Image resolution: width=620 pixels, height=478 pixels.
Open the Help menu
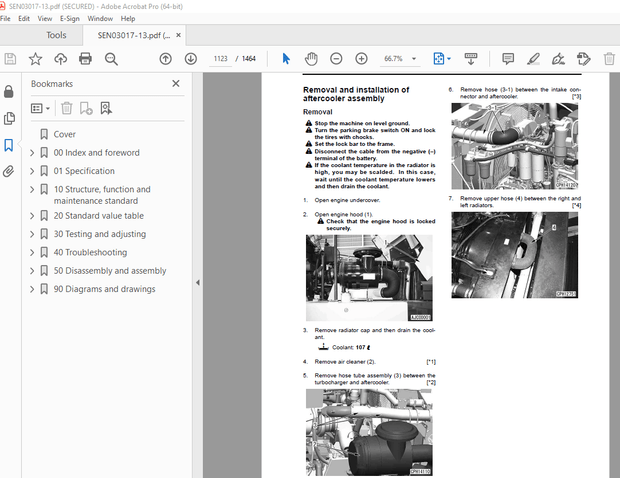click(128, 19)
